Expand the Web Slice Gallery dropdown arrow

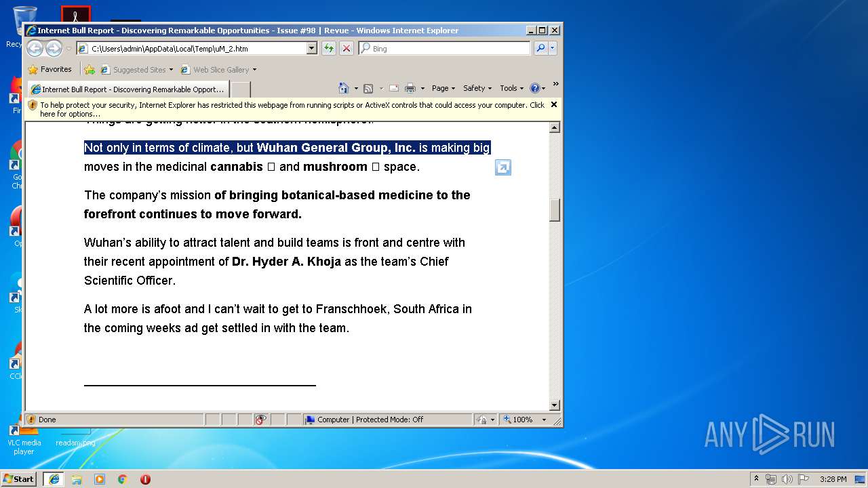pyautogui.click(x=254, y=70)
